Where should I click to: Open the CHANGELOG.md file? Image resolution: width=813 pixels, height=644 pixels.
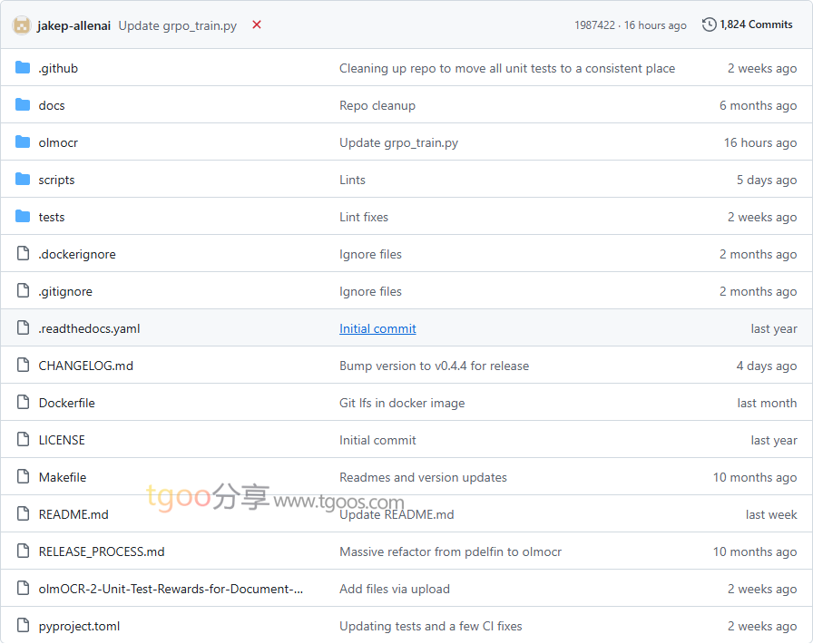pyautogui.click(x=85, y=366)
